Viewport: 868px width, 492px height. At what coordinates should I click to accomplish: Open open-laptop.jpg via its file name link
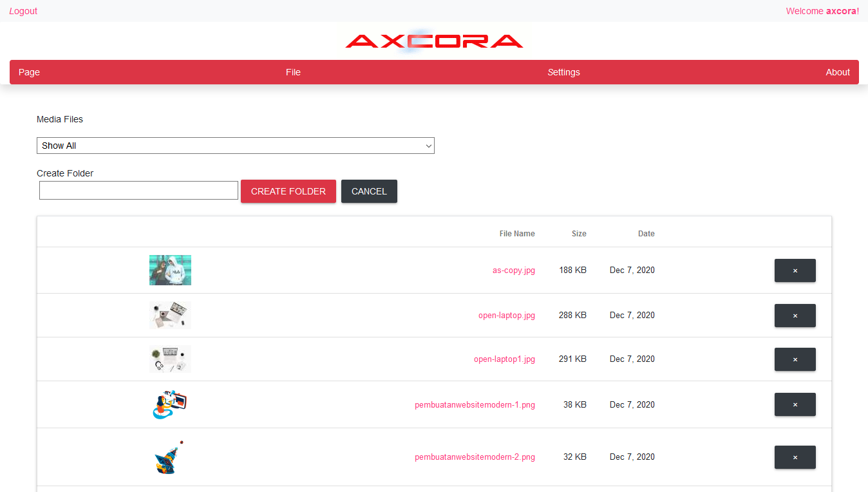506,315
